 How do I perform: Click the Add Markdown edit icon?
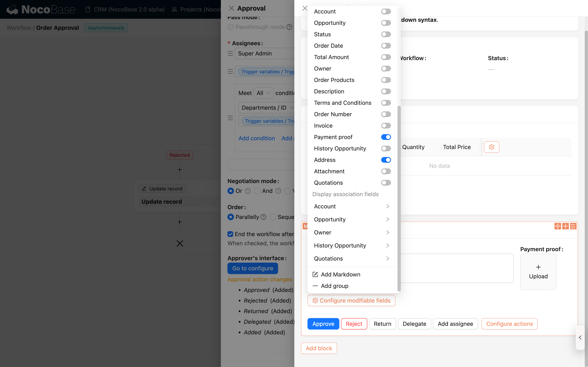[x=315, y=274]
